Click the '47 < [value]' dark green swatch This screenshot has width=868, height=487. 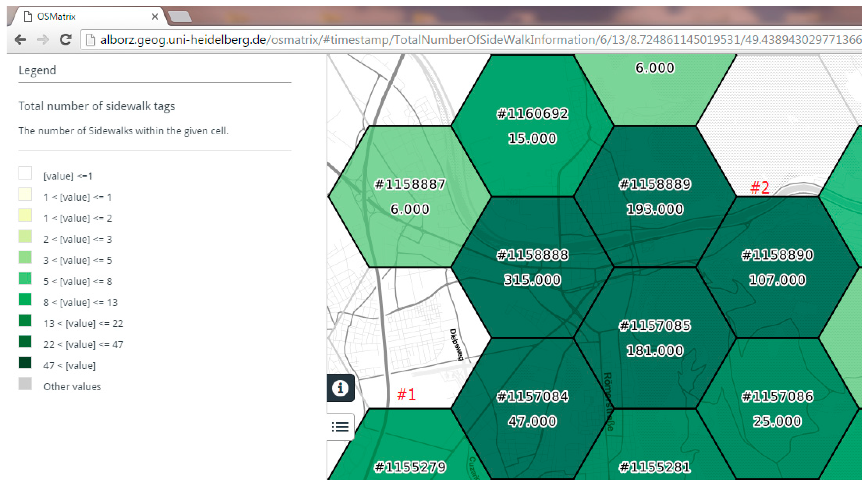click(x=25, y=363)
